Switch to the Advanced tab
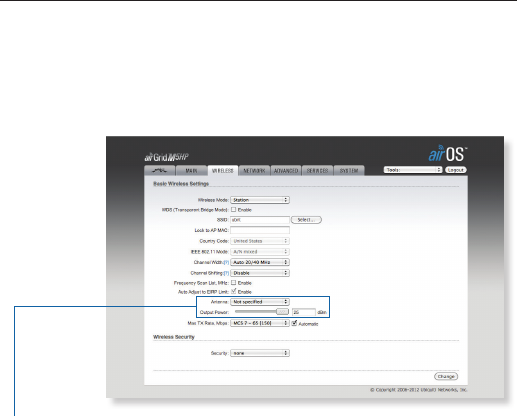Screen dimensions: 517x416 tap(286, 171)
